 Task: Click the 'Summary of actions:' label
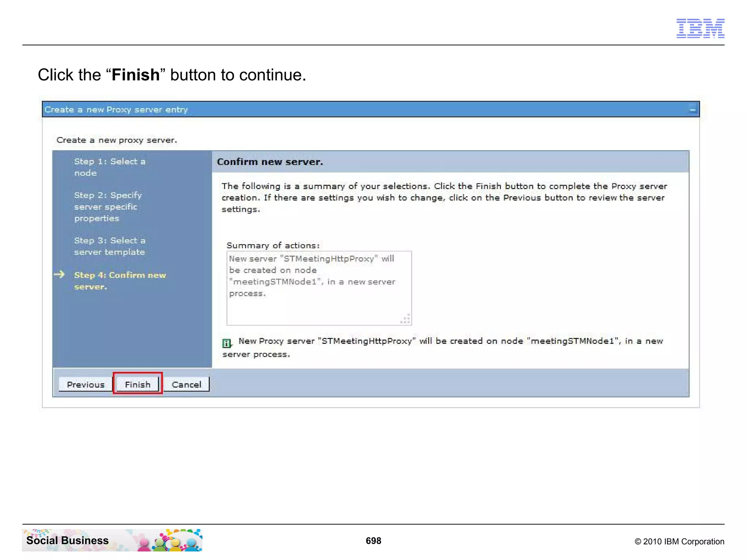[273, 245]
